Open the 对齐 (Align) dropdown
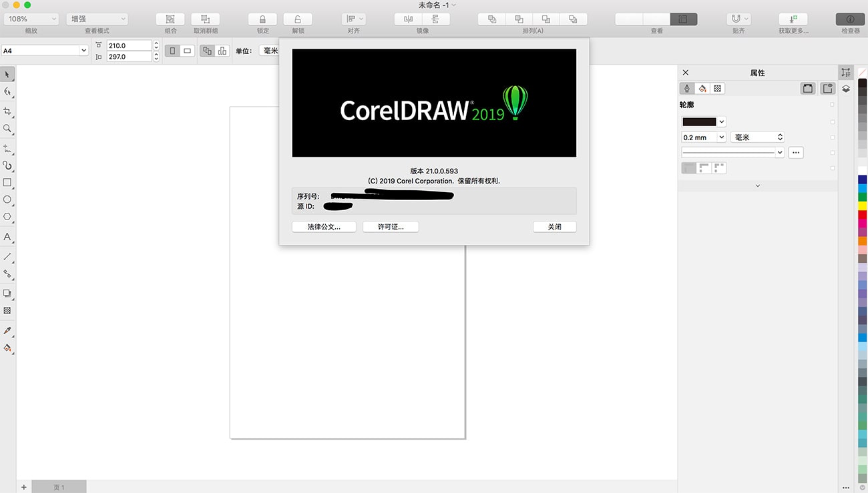The image size is (868, 493). point(353,19)
